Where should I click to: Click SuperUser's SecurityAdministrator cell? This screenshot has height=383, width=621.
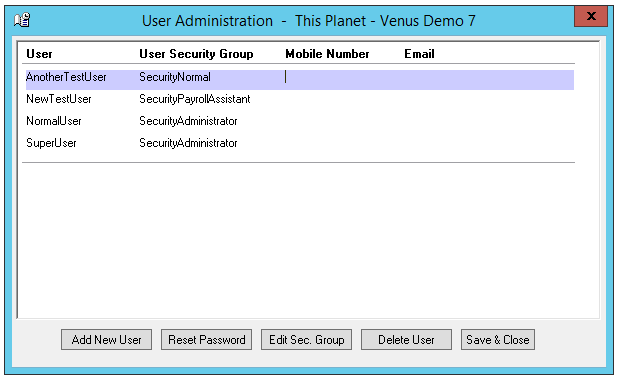point(188,143)
